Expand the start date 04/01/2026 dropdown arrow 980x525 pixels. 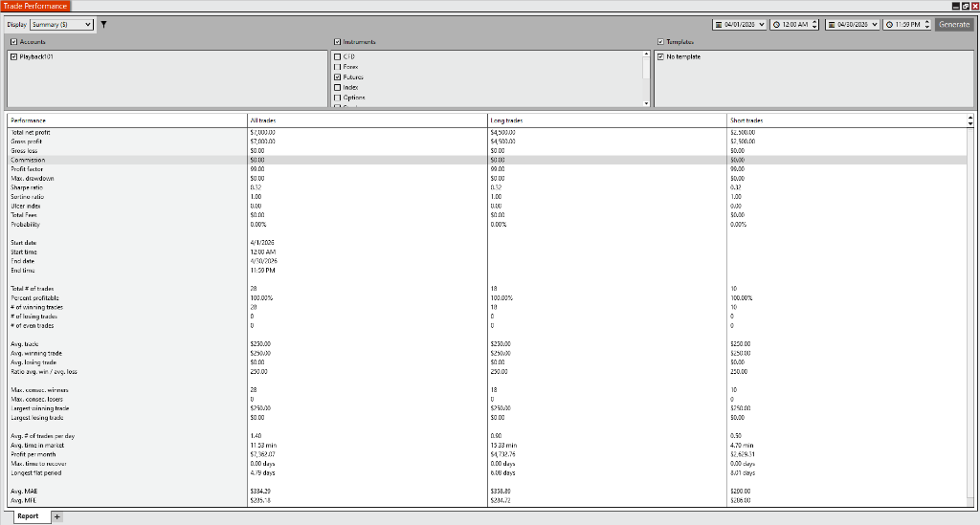[x=761, y=25]
